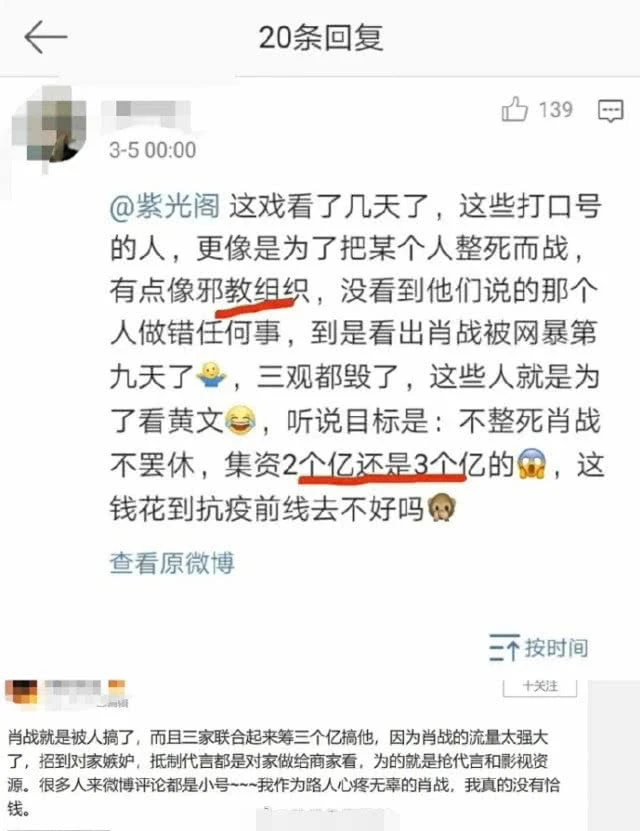The height and width of the screenshot is (831, 640).
Task: Tap the 3-5 00:00 timestamp
Action: tap(153, 150)
